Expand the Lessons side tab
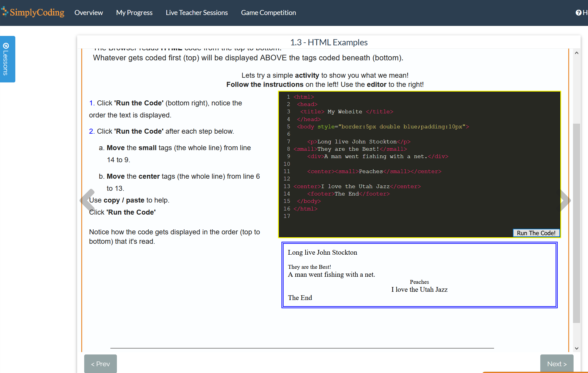The height and width of the screenshot is (373, 588). pyautogui.click(x=7, y=59)
